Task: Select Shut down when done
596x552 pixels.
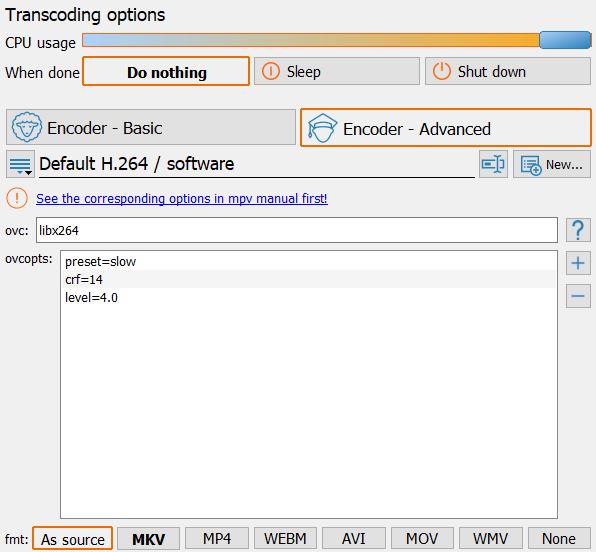Action: (508, 71)
